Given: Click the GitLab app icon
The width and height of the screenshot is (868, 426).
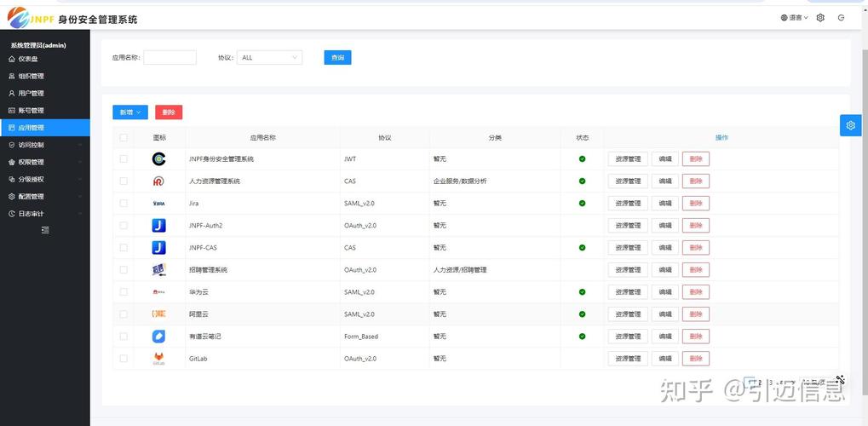Looking at the screenshot, I should 159,359.
